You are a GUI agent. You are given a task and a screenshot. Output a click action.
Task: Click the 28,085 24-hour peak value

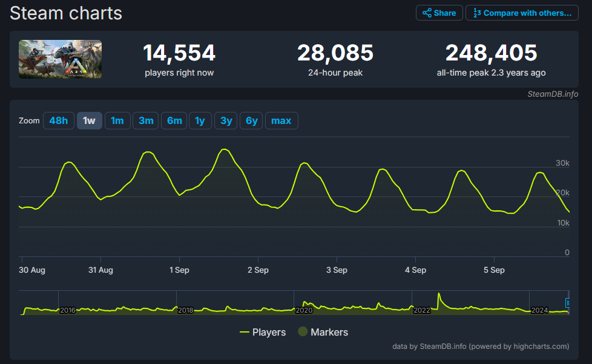click(335, 53)
